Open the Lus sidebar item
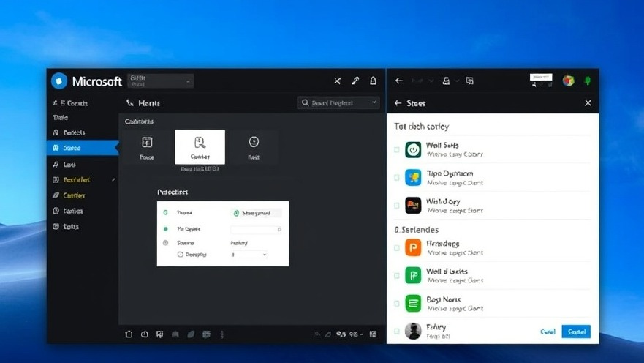The height and width of the screenshot is (363, 644). (x=64, y=165)
